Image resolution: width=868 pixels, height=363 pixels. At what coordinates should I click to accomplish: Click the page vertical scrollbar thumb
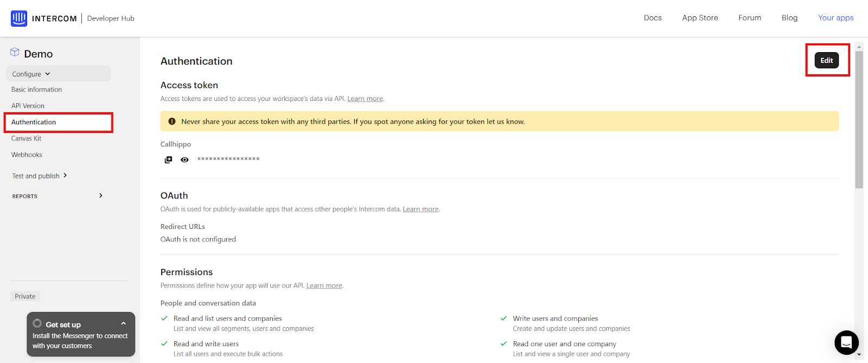(859, 119)
